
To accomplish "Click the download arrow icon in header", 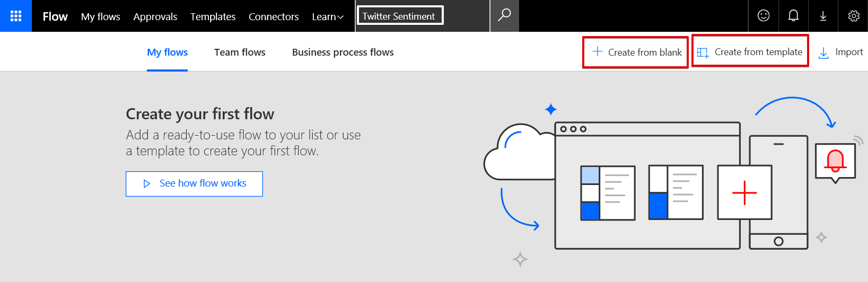I will point(823,16).
